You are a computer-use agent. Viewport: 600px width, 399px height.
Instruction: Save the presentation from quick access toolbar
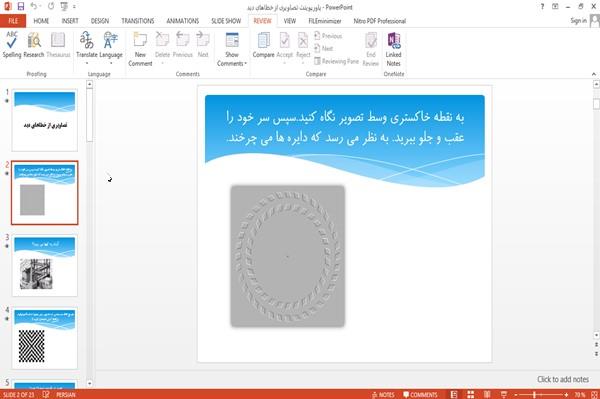pos(21,7)
